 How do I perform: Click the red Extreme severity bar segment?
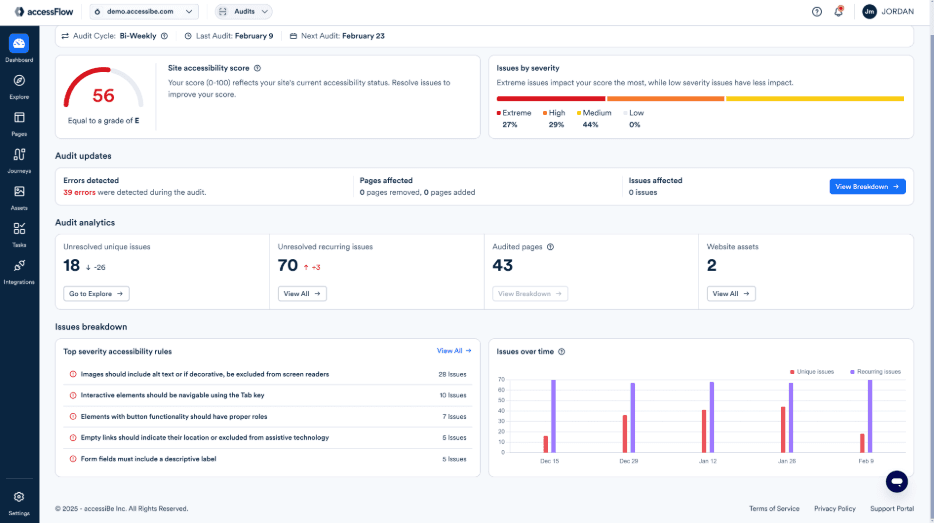(x=551, y=98)
